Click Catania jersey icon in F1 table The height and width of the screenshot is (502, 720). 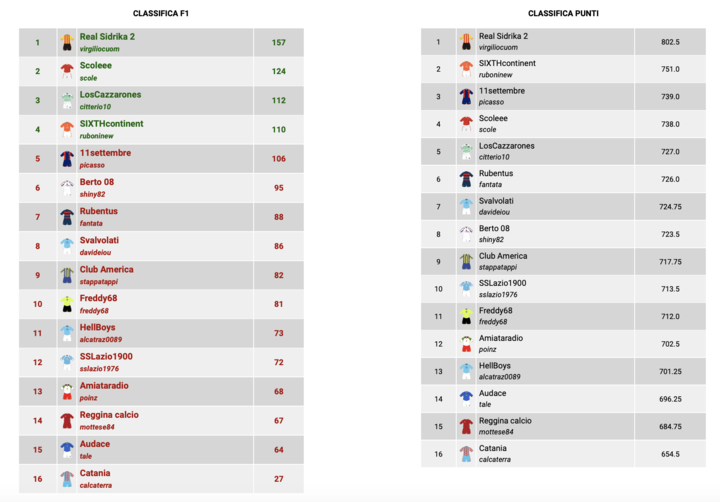coord(66,479)
